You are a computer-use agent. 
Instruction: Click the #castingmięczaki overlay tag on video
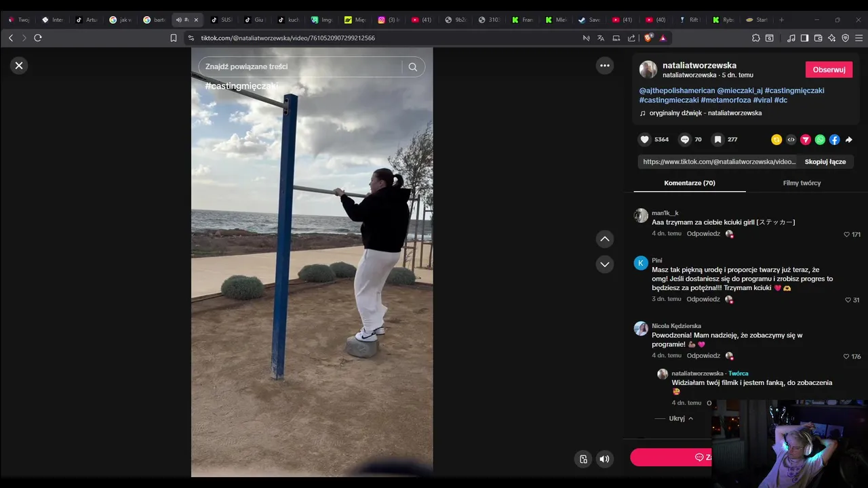[x=241, y=86]
